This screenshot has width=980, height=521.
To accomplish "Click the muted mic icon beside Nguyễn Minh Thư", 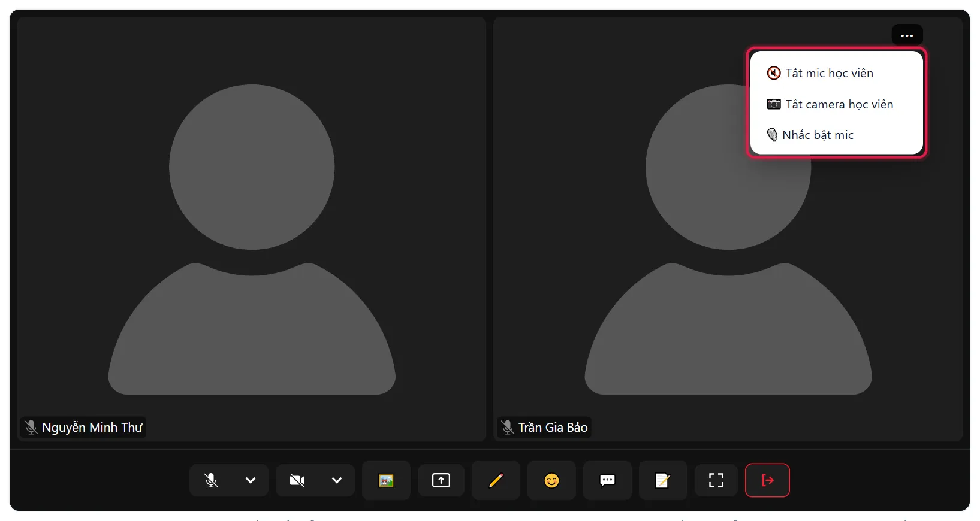I will click(31, 428).
